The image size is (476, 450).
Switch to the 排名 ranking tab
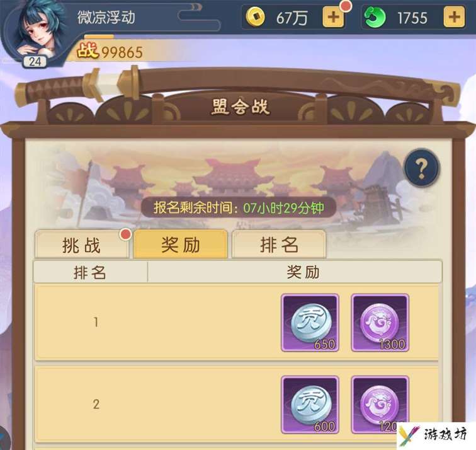tap(279, 245)
